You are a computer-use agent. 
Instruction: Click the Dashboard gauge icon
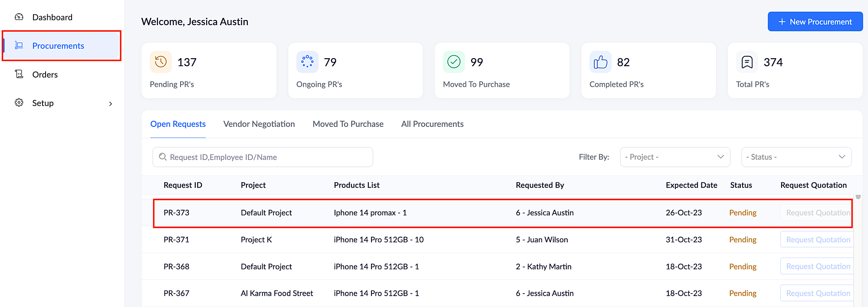tap(19, 17)
